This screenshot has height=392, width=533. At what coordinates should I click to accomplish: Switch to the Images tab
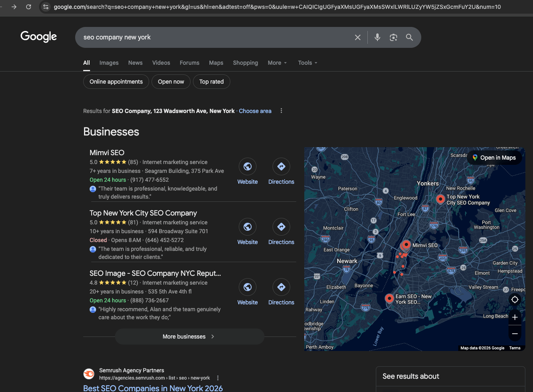click(109, 63)
